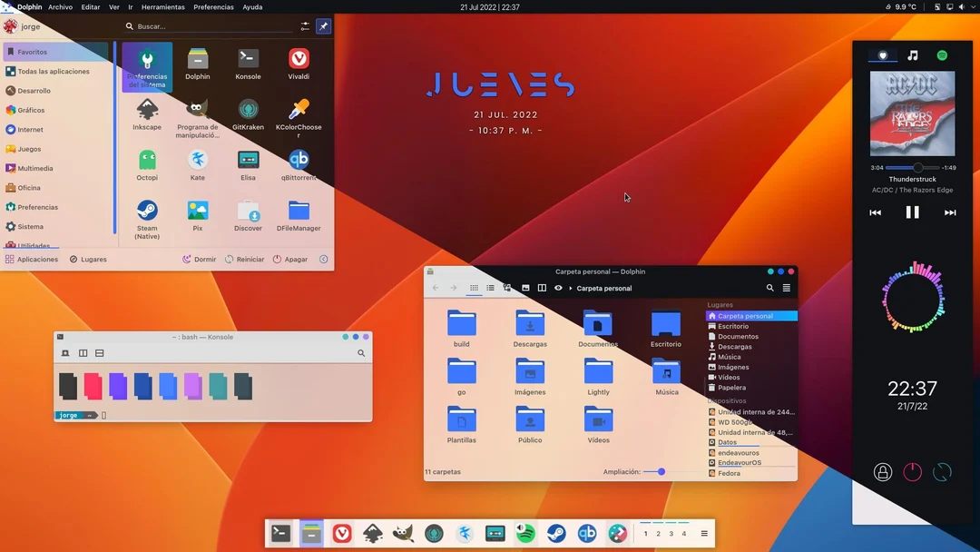The image size is (980, 552).
Task: Click the Reiniciar button in the launcher
Action: tap(243, 259)
